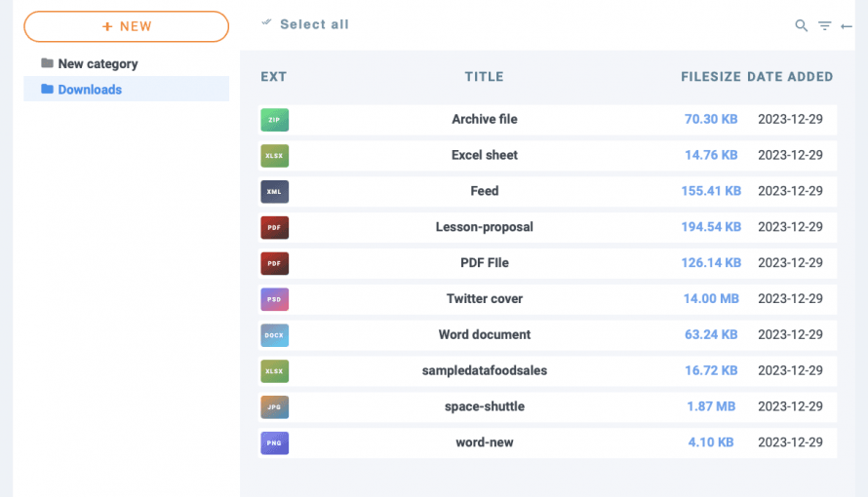Click the DOCX icon for Word document
This screenshot has height=497, width=868.
pyautogui.click(x=274, y=335)
